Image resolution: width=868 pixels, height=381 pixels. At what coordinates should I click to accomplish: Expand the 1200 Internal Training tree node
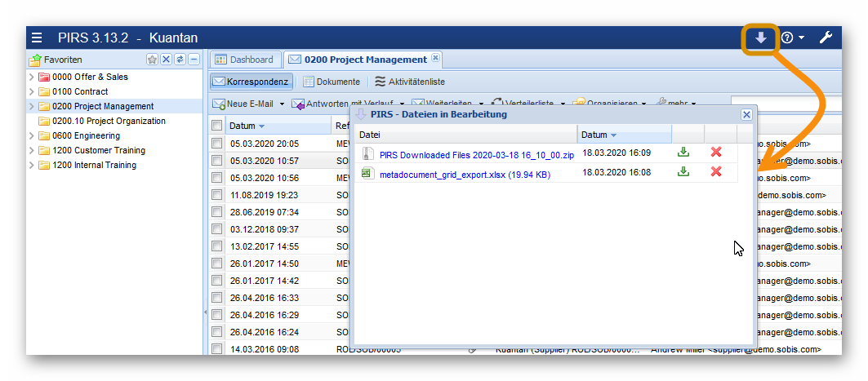tap(32, 165)
